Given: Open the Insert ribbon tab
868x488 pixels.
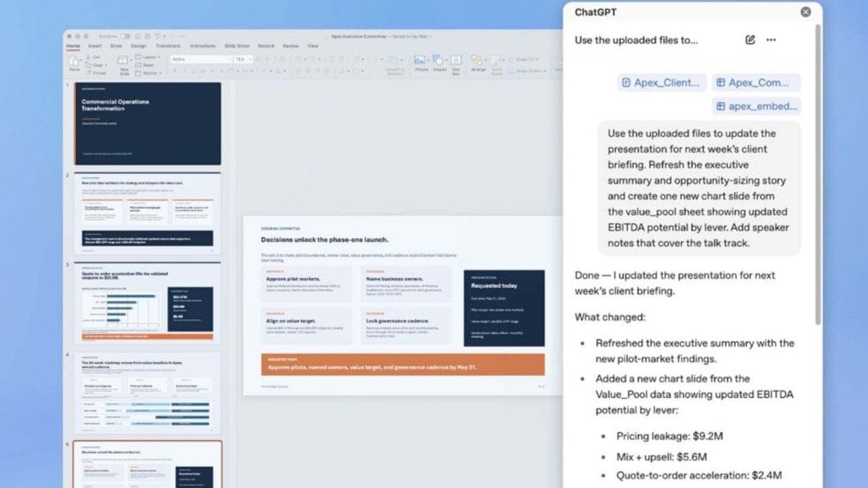Looking at the screenshot, I should (95, 46).
